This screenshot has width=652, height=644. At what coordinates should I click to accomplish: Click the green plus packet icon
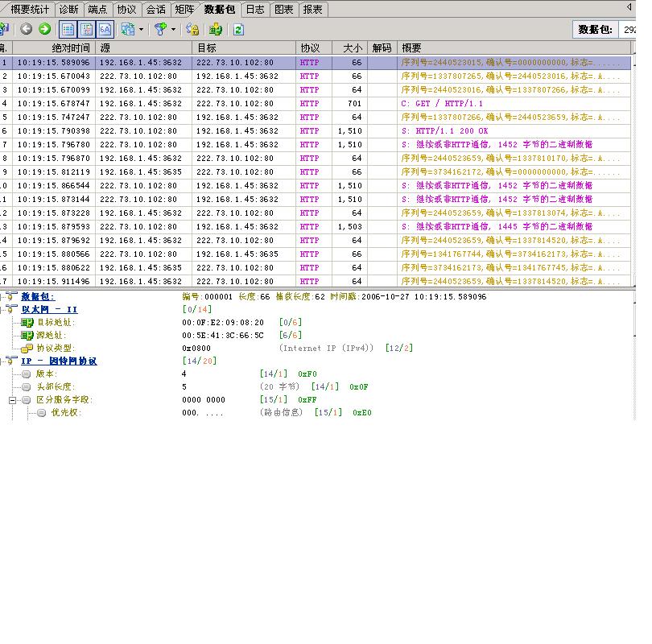point(216,29)
